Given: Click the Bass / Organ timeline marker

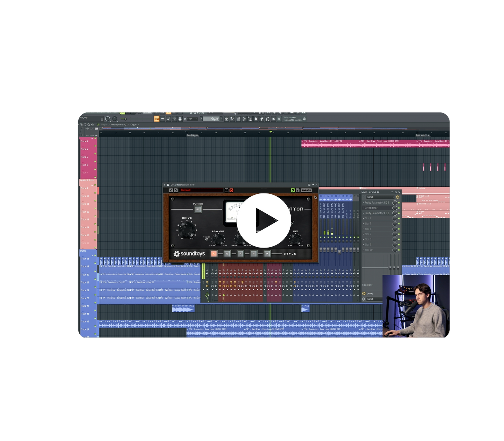Looking at the screenshot, I should [192, 135].
